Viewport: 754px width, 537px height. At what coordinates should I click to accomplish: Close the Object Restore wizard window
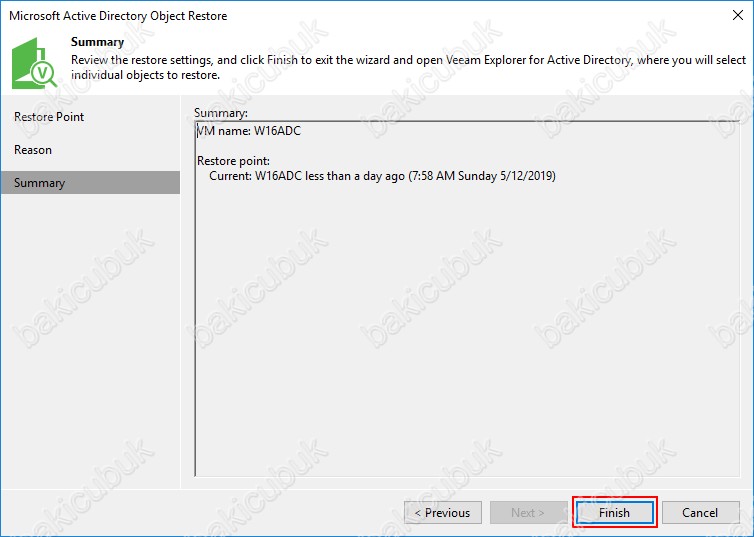(738, 15)
